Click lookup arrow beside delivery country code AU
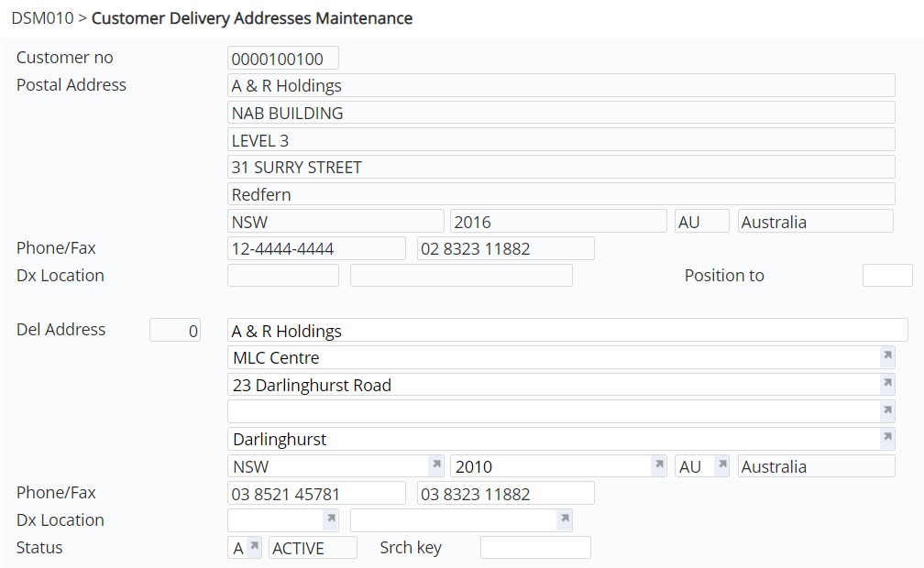Image resolution: width=924 pixels, height=568 pixels. pyautogui.click(x=721, y=465)
